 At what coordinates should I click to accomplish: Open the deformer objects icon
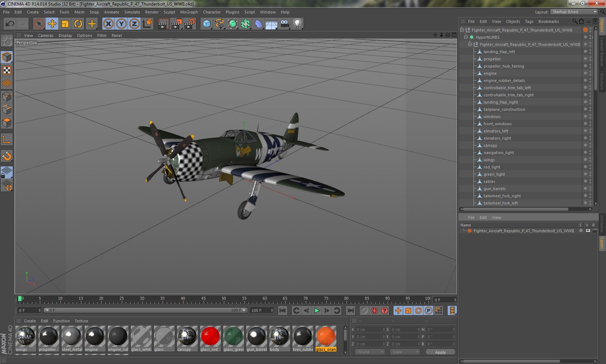(258, 24)
